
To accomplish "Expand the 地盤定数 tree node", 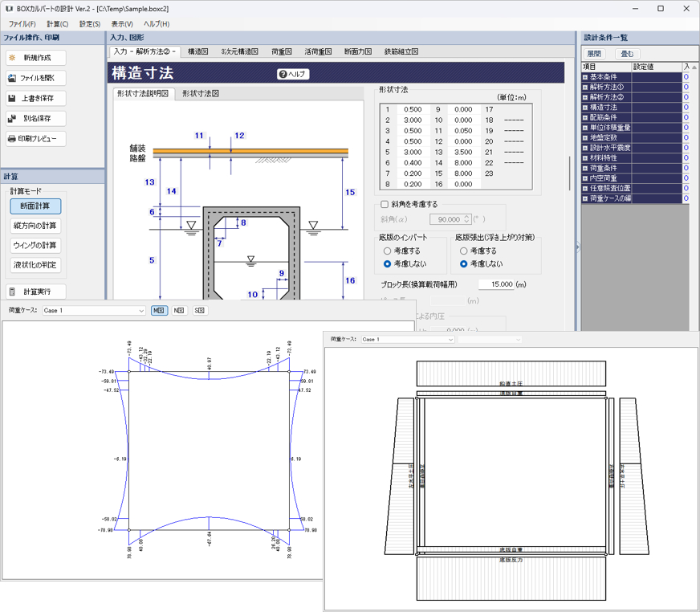I will pos(585,137).
